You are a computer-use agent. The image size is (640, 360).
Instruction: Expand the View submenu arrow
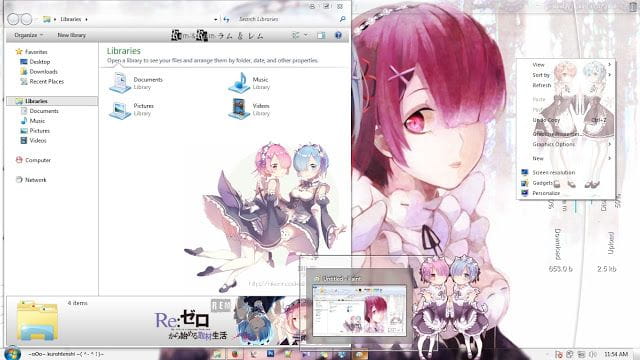[609, 64]
